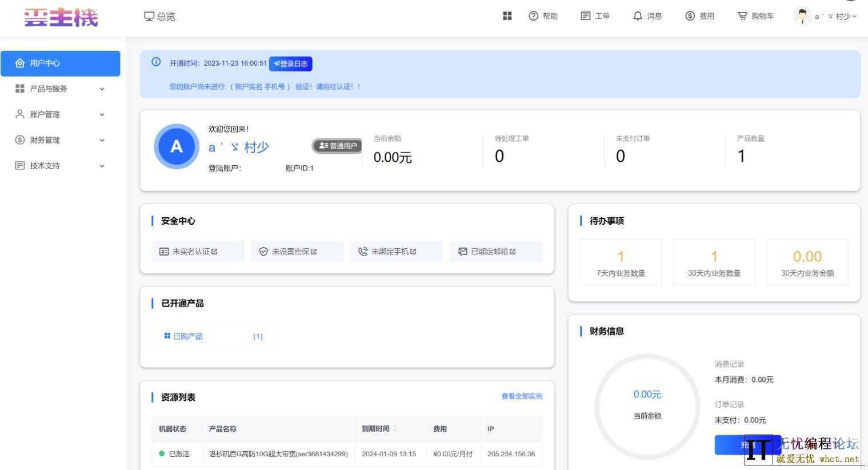Click the 已购产品 grid icon
Screen dimensions: 868x470
(x=166, y=336)
